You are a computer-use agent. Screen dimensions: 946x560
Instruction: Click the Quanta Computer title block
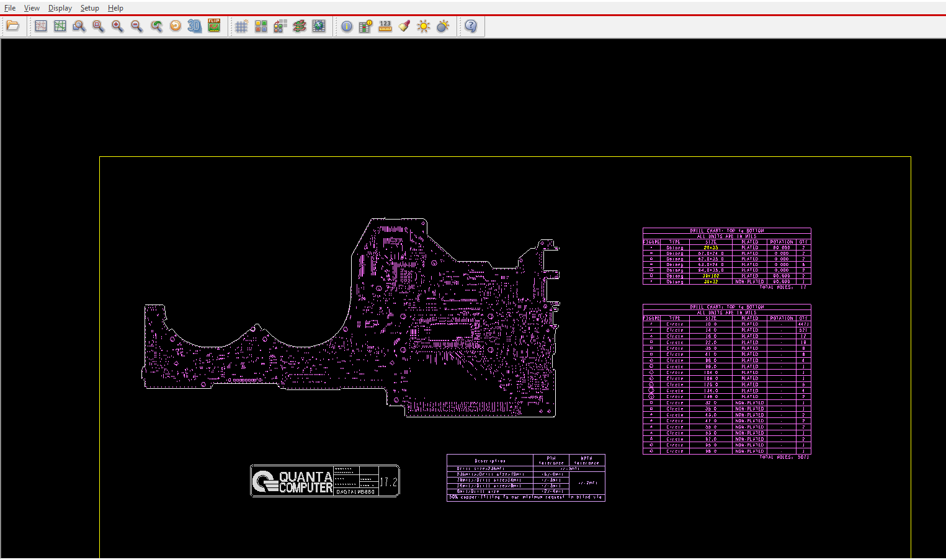point(324,481)
